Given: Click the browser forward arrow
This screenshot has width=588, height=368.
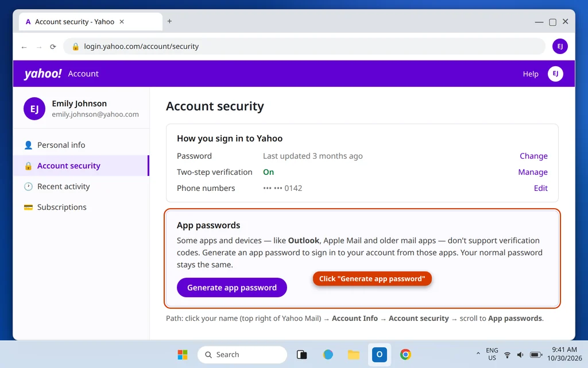Looking at the screenshot, I should click(x=39, y=47).
